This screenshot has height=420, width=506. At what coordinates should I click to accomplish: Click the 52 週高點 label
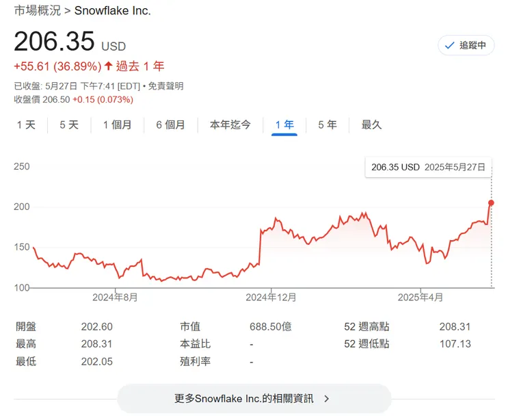(367, 327)
